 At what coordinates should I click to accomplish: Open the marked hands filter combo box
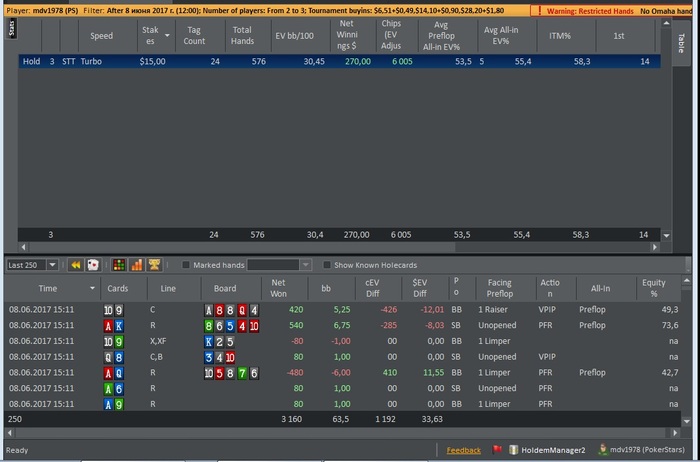click(279, 265)
